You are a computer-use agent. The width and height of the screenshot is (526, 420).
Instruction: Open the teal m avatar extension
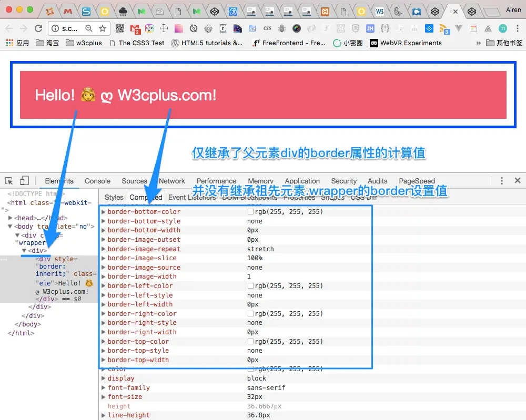coord(502,28)
